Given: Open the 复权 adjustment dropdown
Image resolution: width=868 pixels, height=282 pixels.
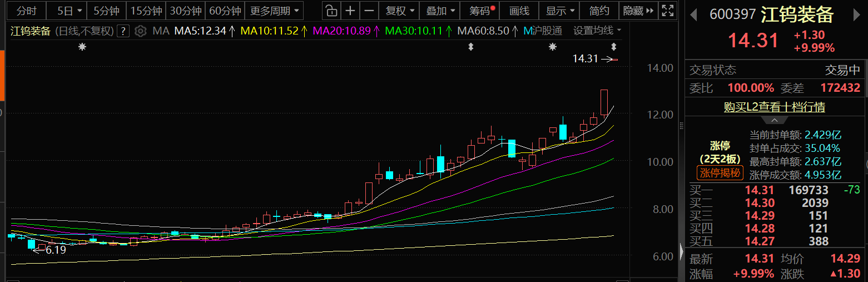Looking at the screenshot, I should (x=399, y=11).
